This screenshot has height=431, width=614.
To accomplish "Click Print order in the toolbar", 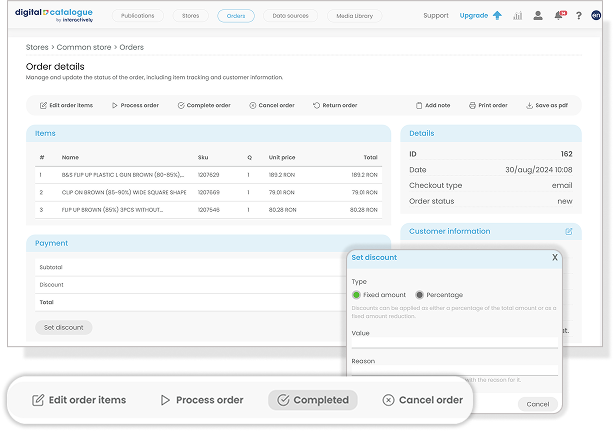I will point(488,105).
